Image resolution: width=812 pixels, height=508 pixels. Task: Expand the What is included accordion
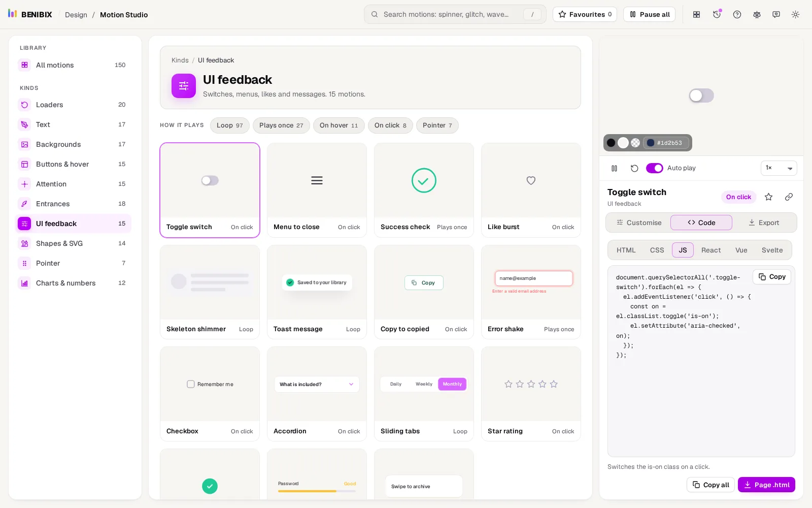tap(317, 384)
